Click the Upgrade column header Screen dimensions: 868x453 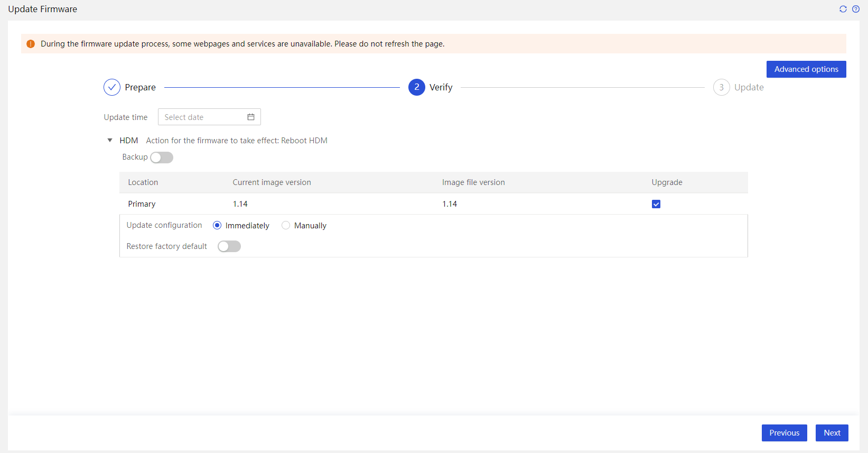pos(667,182)
